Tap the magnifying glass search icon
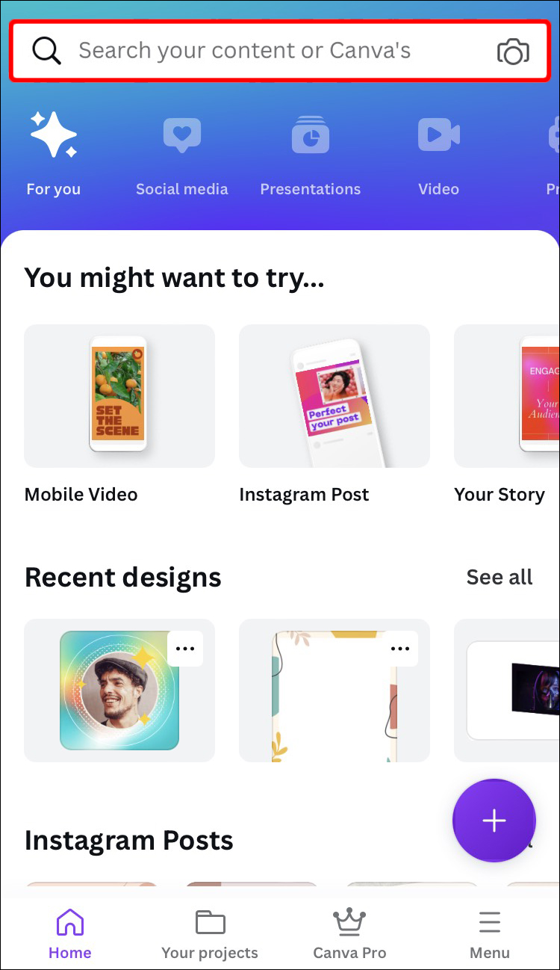The height and width of the screenshot is (970, 560). pyautogui.click(x=46, y=51)
